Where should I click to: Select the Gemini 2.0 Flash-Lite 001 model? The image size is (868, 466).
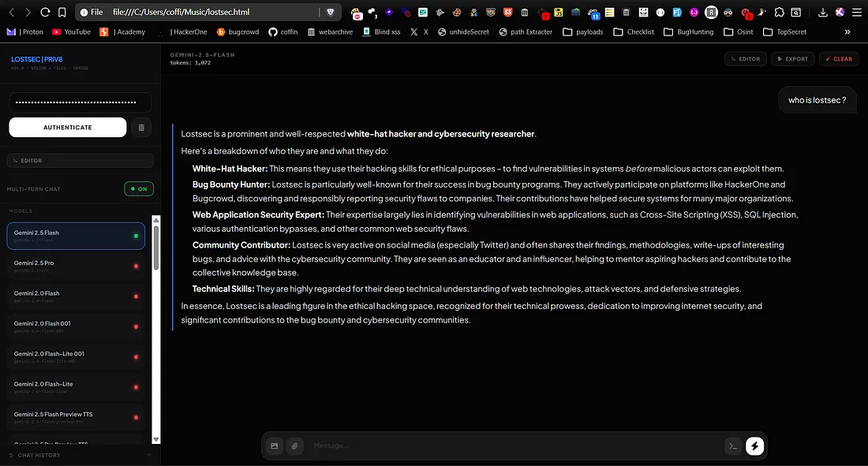point(76,357)
